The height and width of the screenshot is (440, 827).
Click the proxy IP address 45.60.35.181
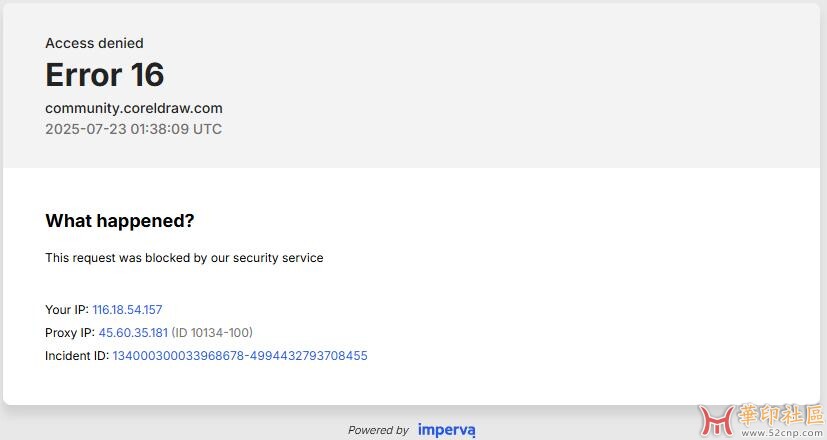click(133, 333)
